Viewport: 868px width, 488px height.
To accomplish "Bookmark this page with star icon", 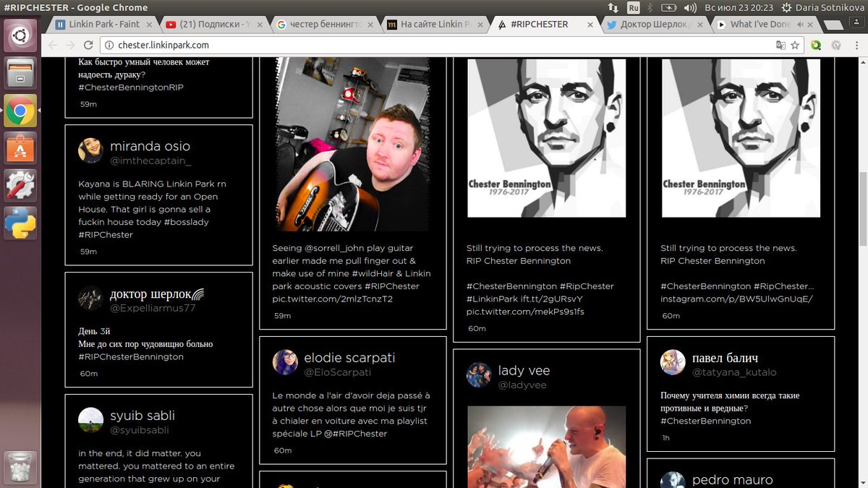I will pyautogui.click(x=795, y=45).
